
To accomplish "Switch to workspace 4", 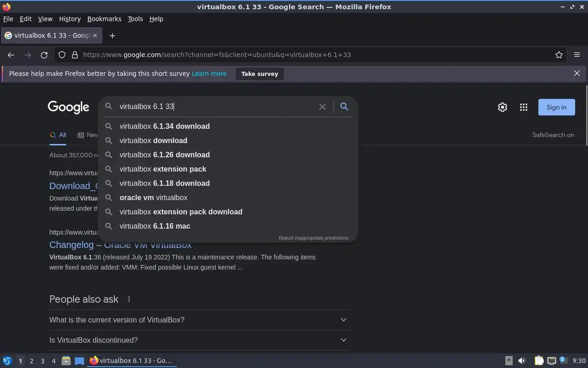I will click(53, 361).
